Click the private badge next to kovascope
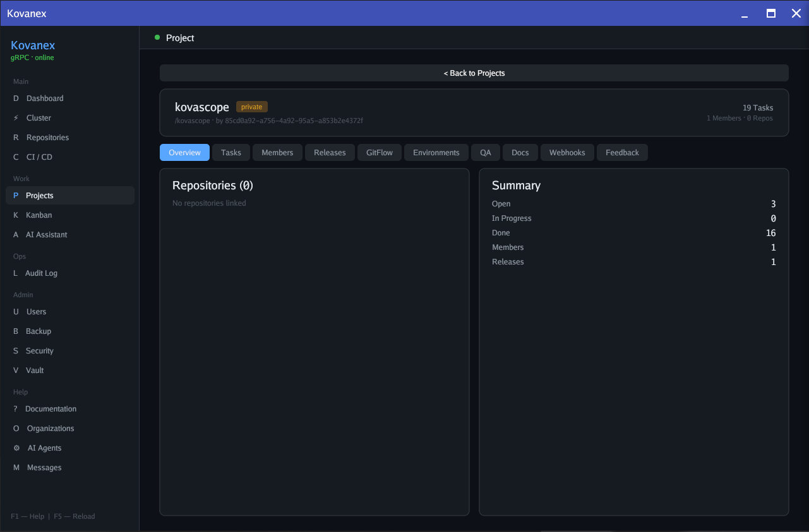This screenshot has height=532, width=809. tap(251, 106)
